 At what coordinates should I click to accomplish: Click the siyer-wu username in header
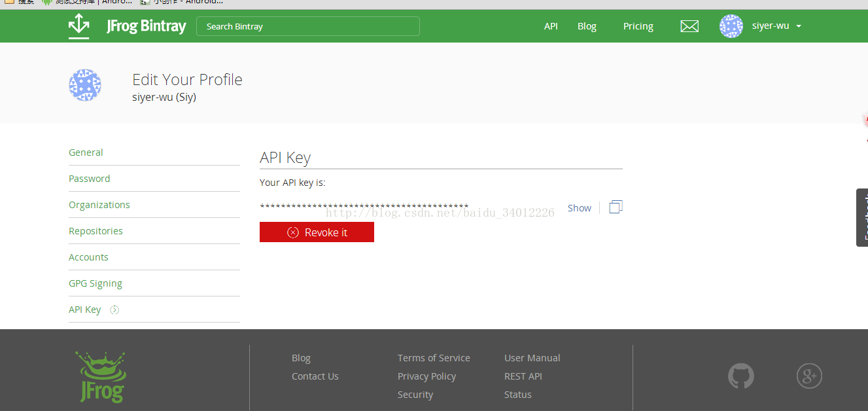[x=771, y=26]
